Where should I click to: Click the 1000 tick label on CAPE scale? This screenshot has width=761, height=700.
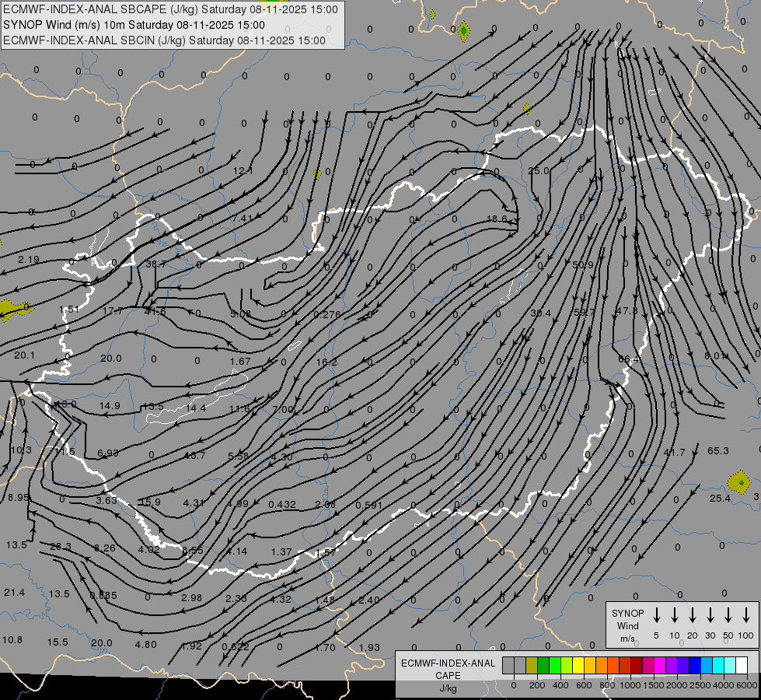click(630, 685)
